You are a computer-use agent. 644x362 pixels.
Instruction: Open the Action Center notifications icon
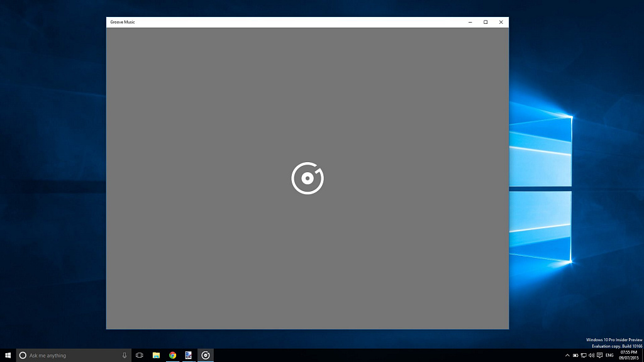click(599, 356)
